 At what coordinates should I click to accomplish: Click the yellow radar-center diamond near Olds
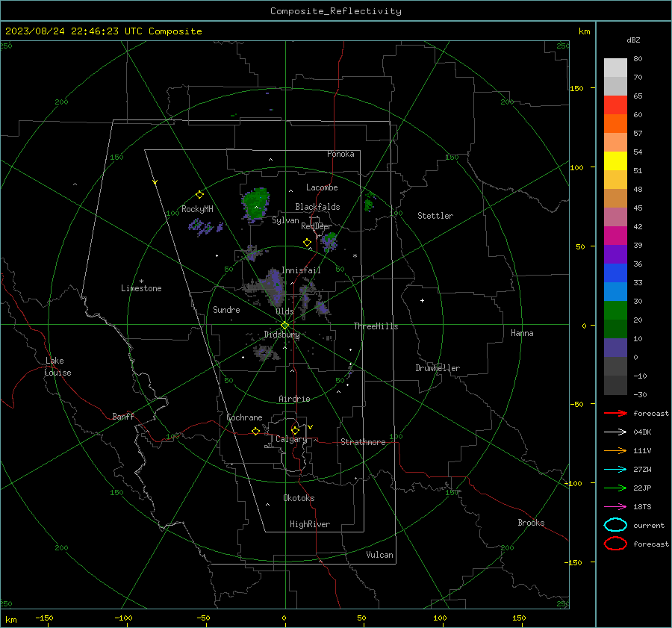coord(284,326)
